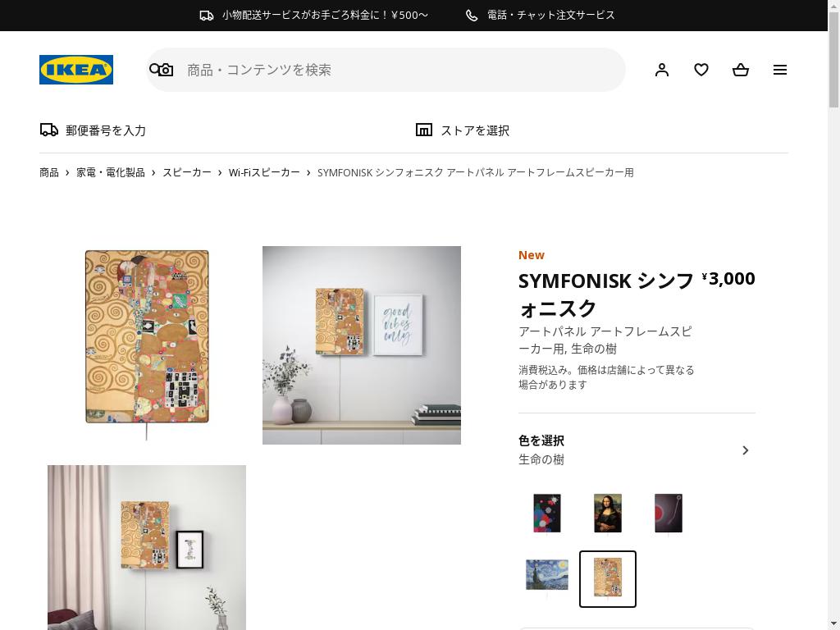Click the orange New label

coord(532,255)
